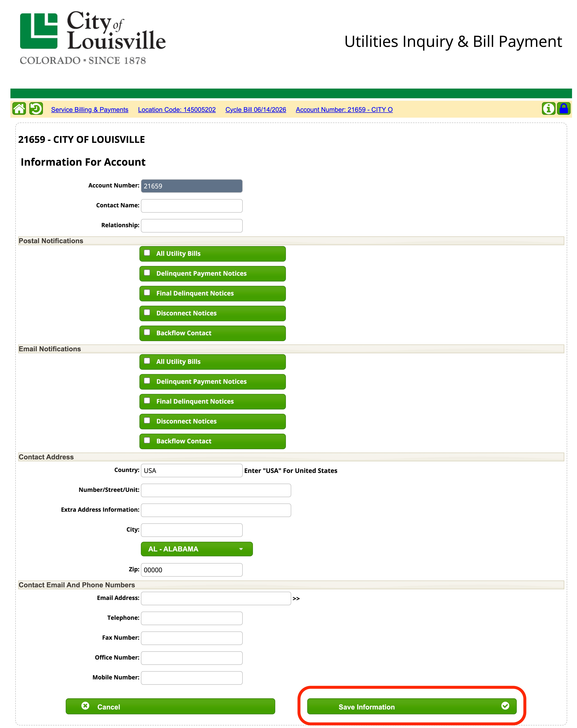Enable postal All Utility Bills checkbox
Viewport: 577px width, 728px height.
click(147, 253)
